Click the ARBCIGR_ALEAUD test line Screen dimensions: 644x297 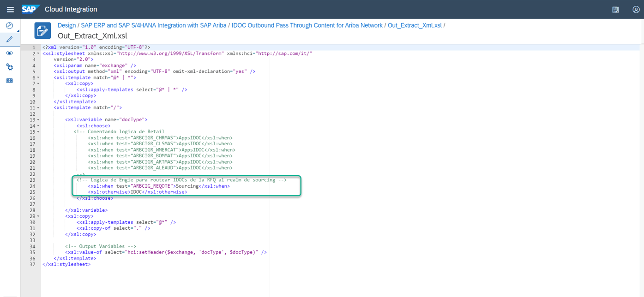click(x=160, y=168)
